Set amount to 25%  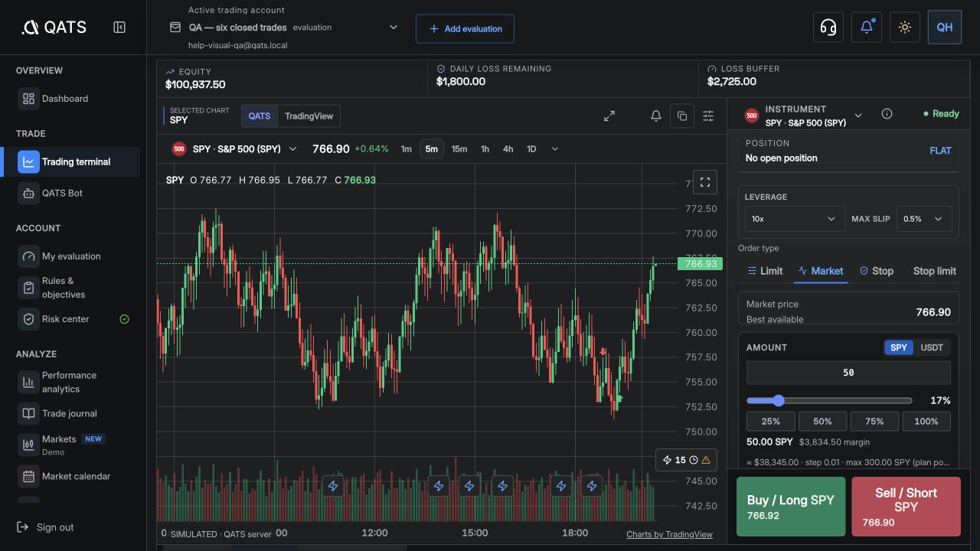point(771,422)
